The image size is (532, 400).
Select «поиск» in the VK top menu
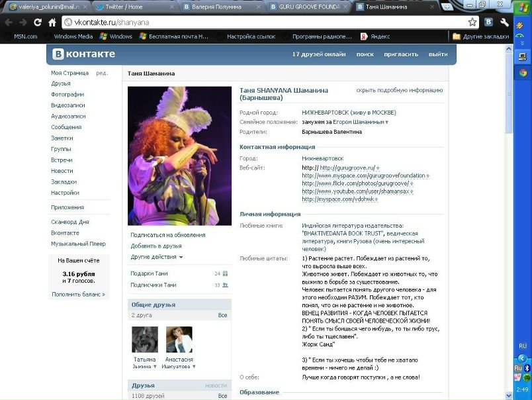(365, 54)
